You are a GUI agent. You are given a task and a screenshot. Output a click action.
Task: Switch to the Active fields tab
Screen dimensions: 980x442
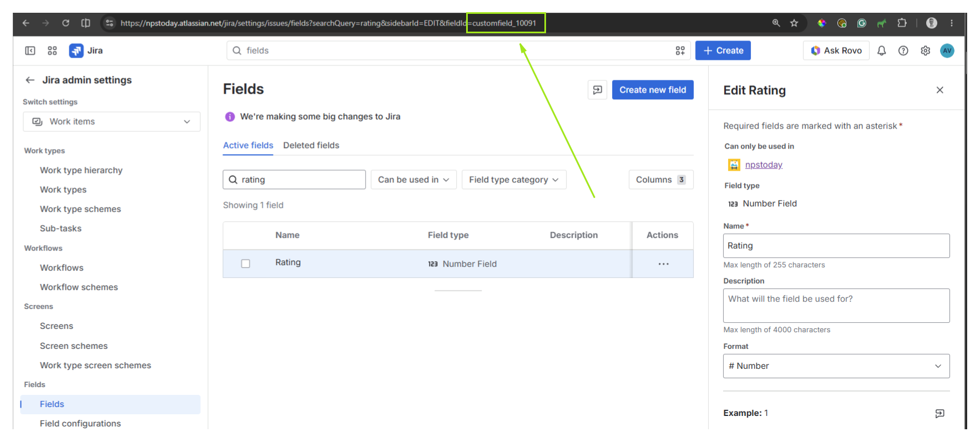click(x=248, y=145)
